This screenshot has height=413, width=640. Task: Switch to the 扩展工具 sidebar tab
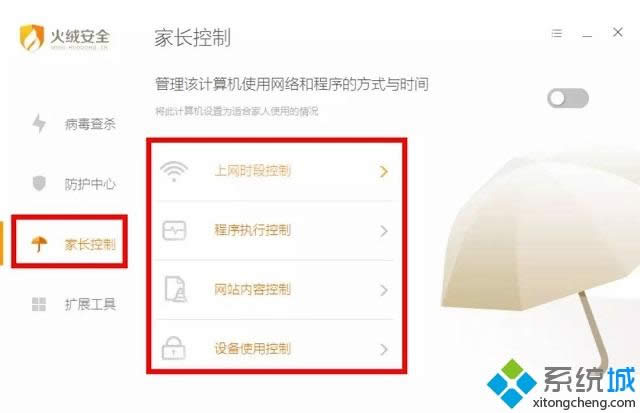pos(90,304)
